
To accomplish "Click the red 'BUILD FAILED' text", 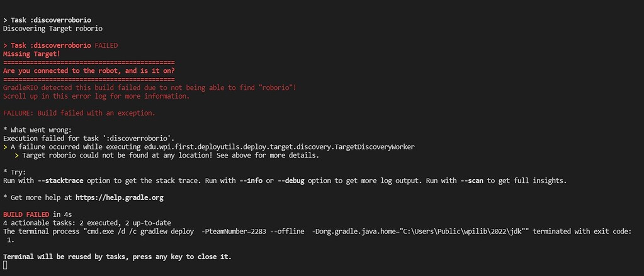I will coord(26,214).
